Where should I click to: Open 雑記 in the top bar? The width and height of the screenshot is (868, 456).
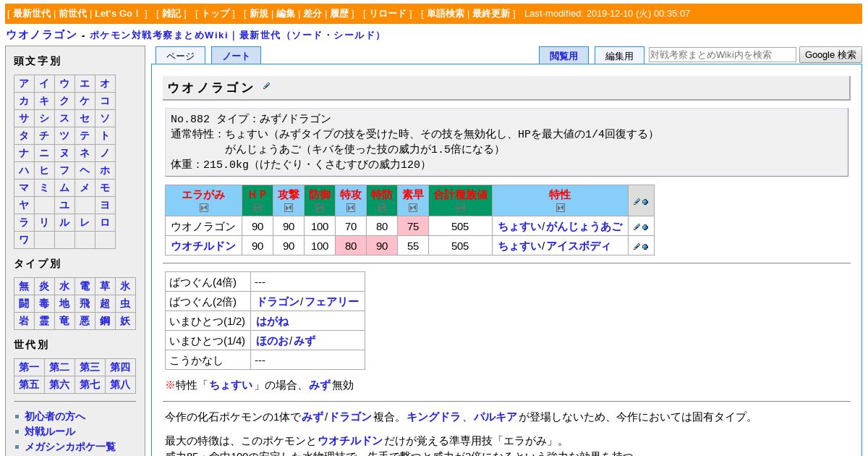coord(171,14)
